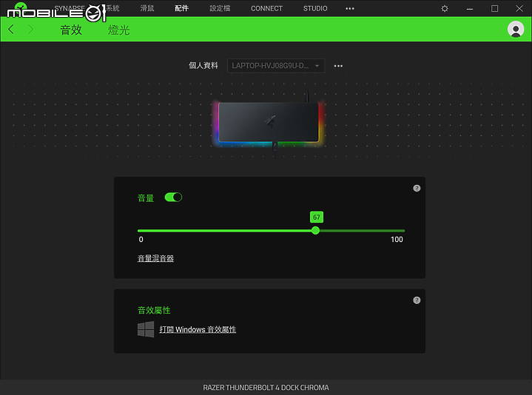Click the 個人資料 label
This screenshot has width=532, height=395.
pyautogui.click(x=203, y=65)
